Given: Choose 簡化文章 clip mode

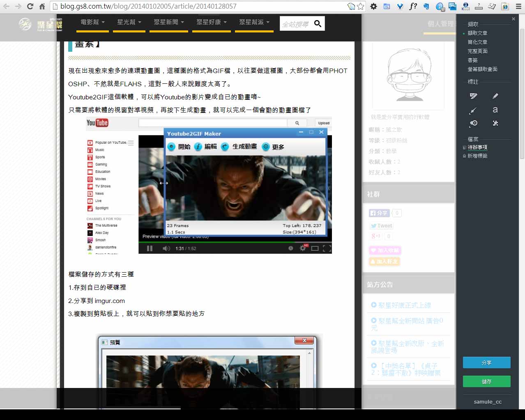Looking at the screenshot, I should pyautogui.click(x=477, y=42).
